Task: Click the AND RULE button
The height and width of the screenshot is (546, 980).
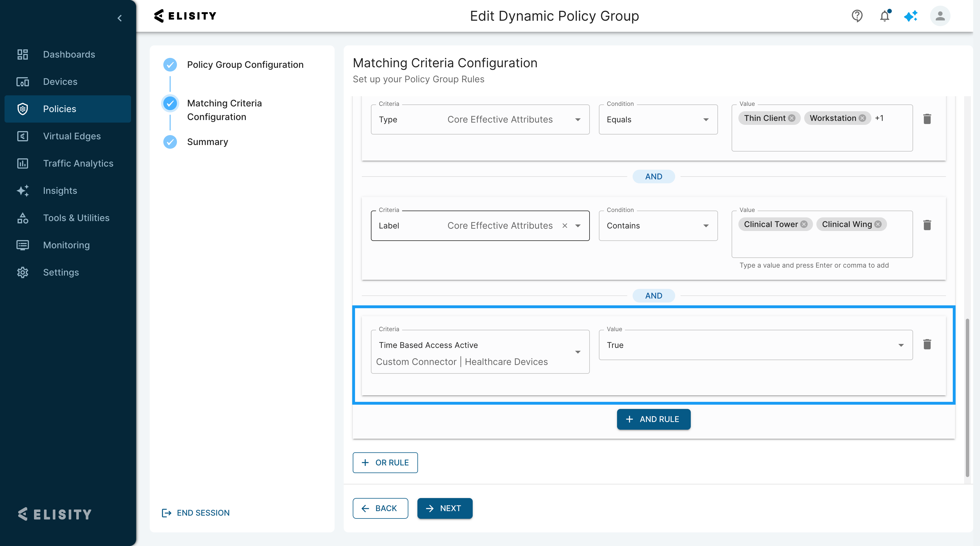Action: (x=653, y=419)
